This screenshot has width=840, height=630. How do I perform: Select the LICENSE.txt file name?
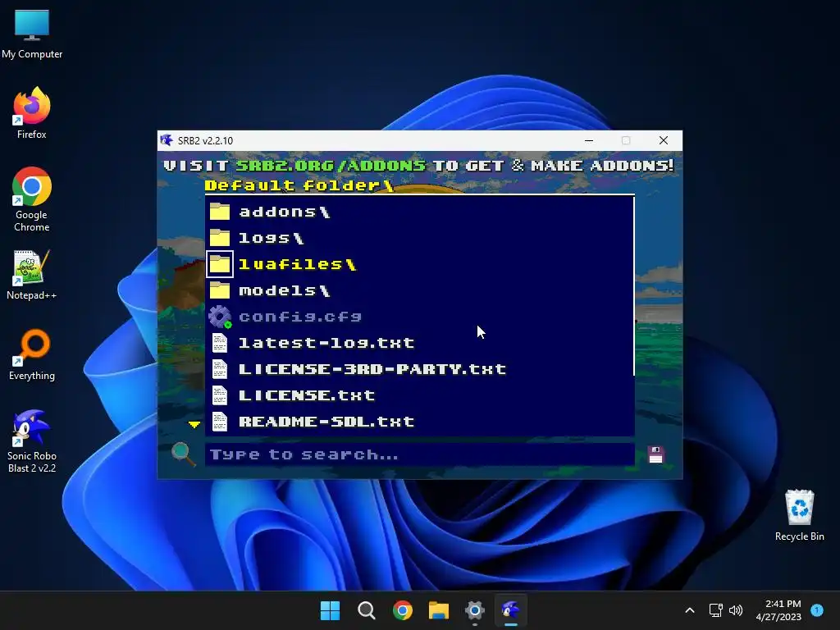(x=307, y=396)
